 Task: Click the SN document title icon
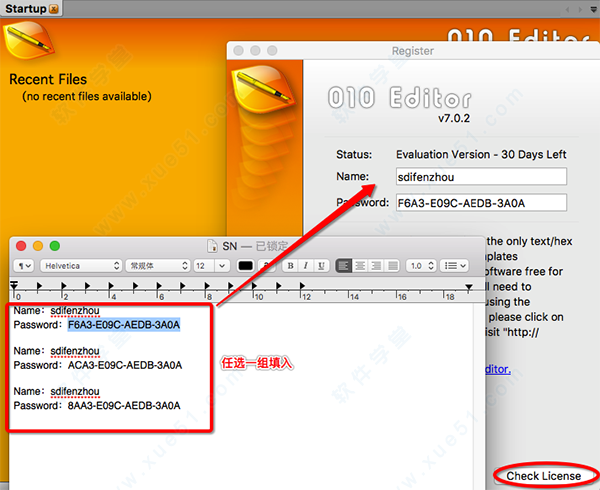[x=211, y=246]
